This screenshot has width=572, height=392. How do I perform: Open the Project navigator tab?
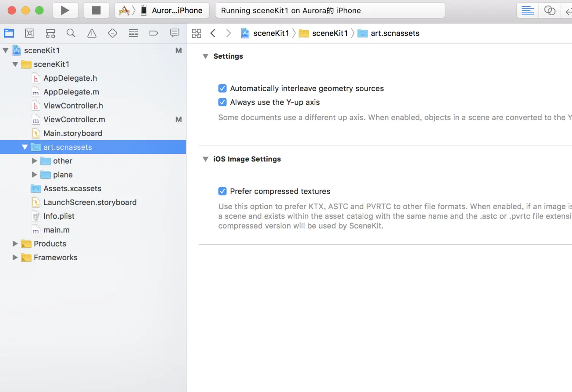click(x=9, y=33)
